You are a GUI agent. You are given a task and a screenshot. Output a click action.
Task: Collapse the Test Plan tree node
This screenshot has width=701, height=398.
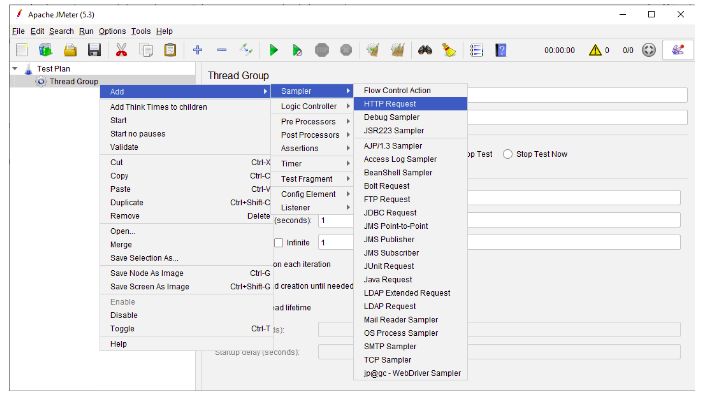coord(15,69)
